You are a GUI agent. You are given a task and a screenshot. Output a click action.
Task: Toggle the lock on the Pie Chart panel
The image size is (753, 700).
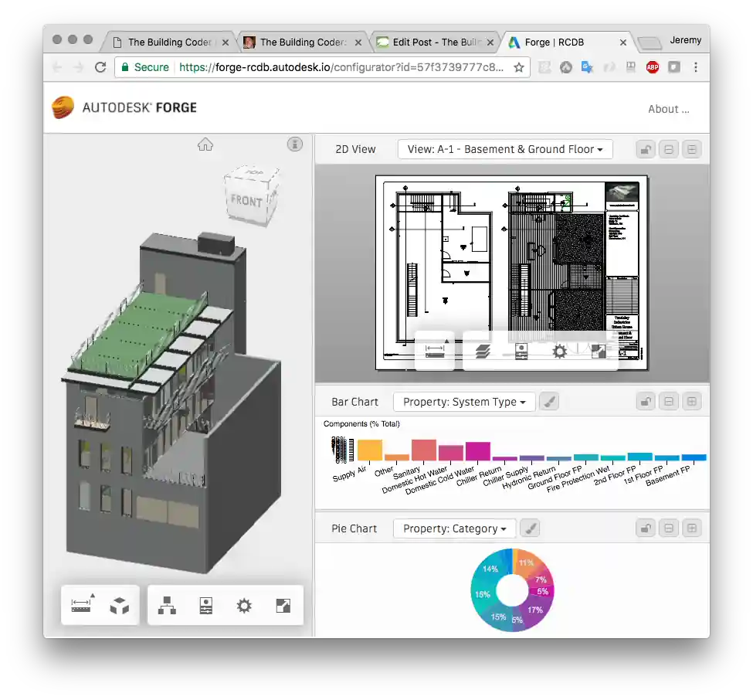click(x=645, y=528)
